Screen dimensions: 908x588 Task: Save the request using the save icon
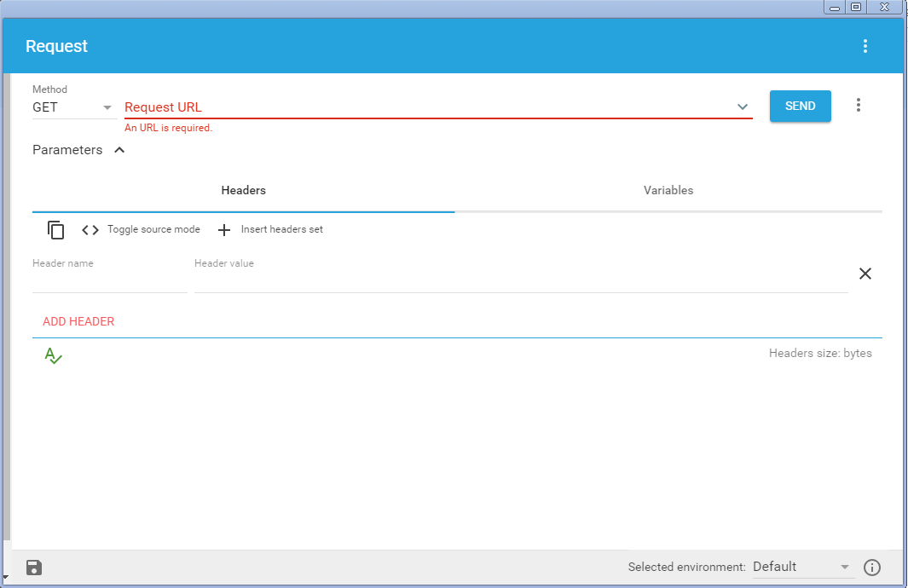coord(33,567)
